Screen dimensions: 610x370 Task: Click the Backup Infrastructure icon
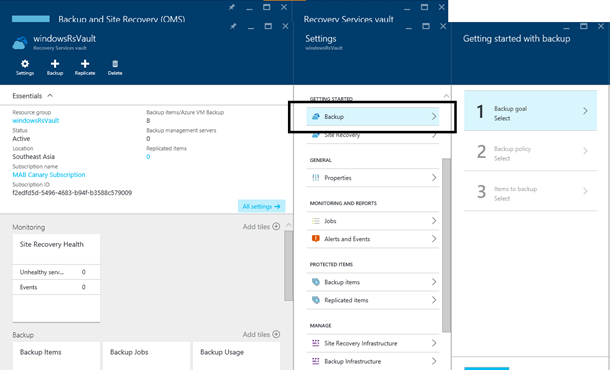click(x=316, y=361)
